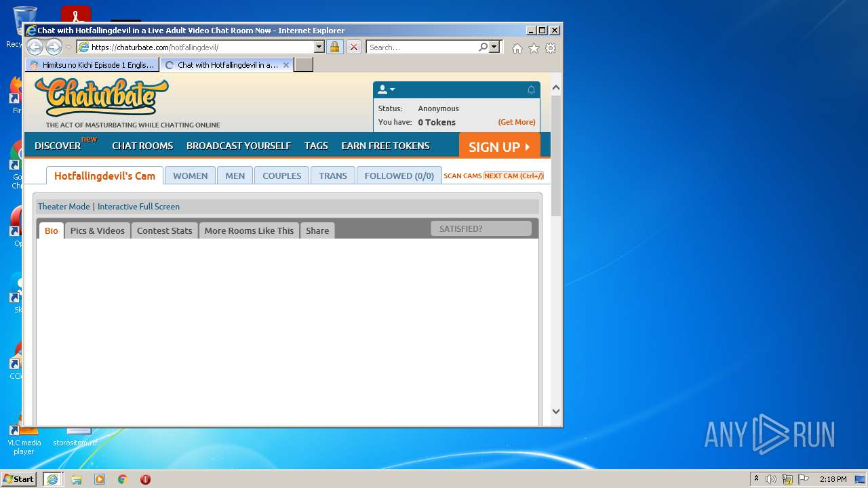
Task: Select the Share tab
Action: click(317, 230)
